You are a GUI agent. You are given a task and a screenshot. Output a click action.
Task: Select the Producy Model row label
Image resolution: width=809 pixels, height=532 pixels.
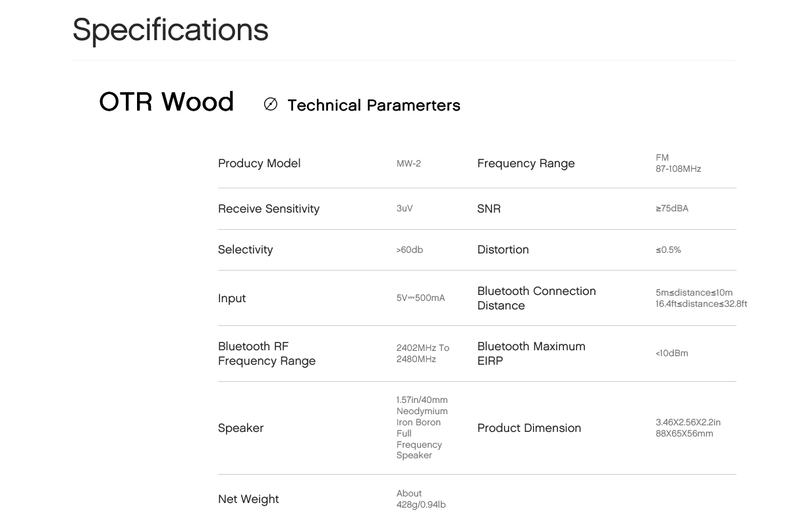click(259, 163)
